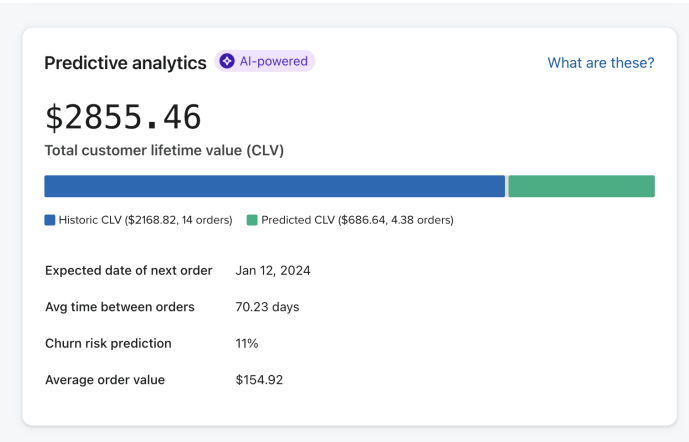Click the Churn risk prediction label
The height and width of the screenshot is (442, 689).
[x=108, y=343]
